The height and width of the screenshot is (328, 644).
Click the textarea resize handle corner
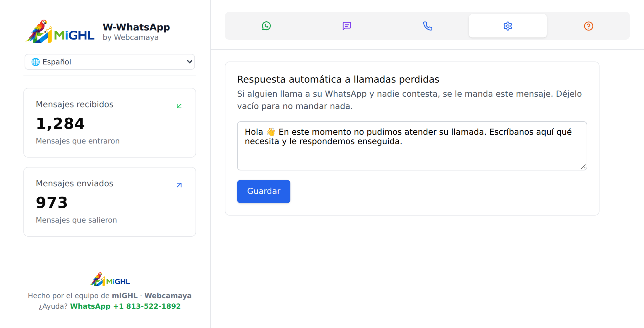(x=583, y=167)
